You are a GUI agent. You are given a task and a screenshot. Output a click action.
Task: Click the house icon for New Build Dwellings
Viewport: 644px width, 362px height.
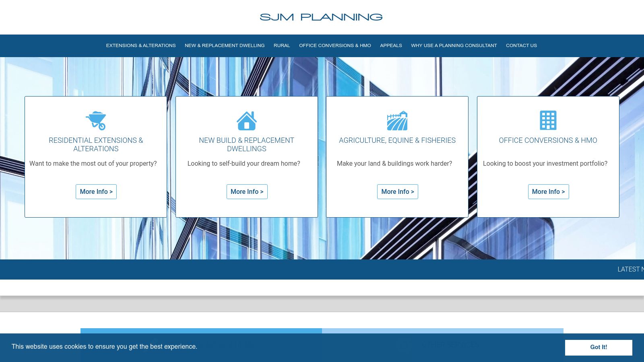click(247, 120)
